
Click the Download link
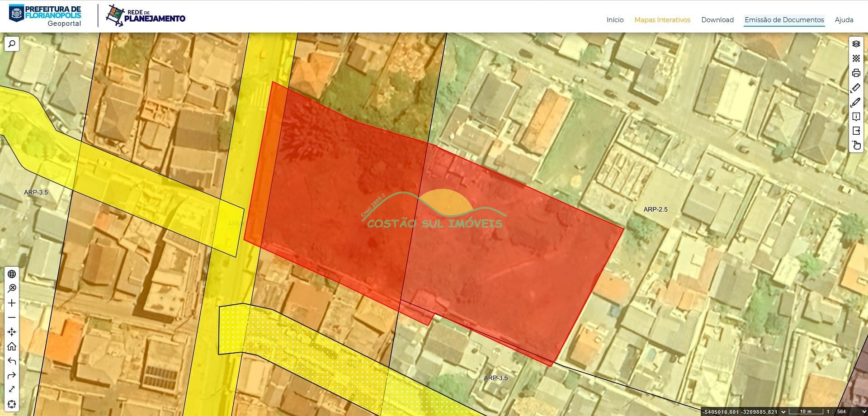coord(717,20)
